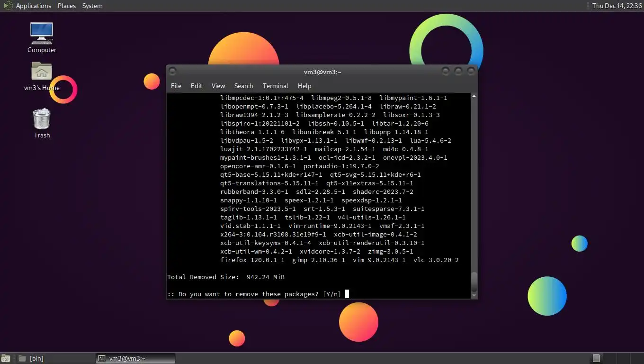Click the firefox-120.0.1-1 package text
The image size is (644, 364).
[x=252, y=260]
